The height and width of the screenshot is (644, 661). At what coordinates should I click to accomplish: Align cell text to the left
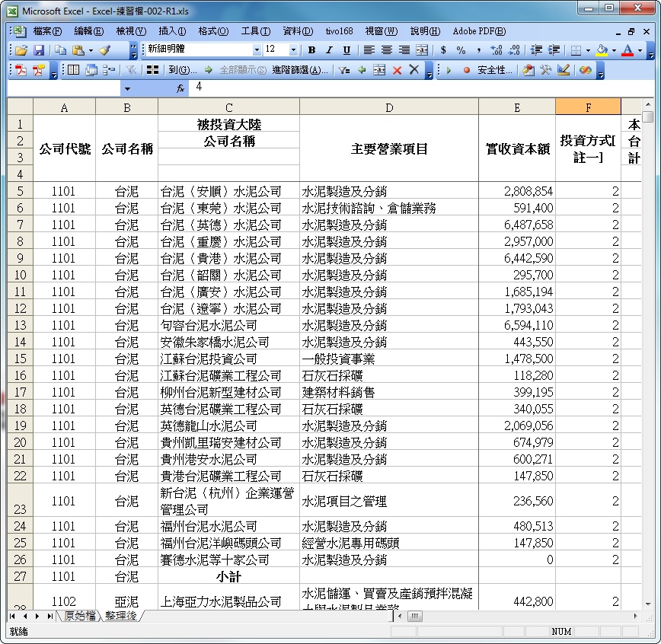coord(369,50)
